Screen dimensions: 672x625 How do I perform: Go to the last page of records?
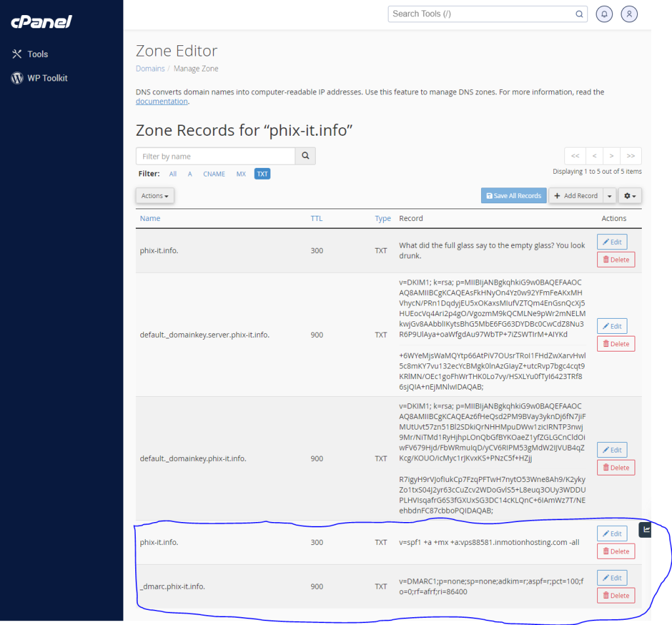click(631, 156)
